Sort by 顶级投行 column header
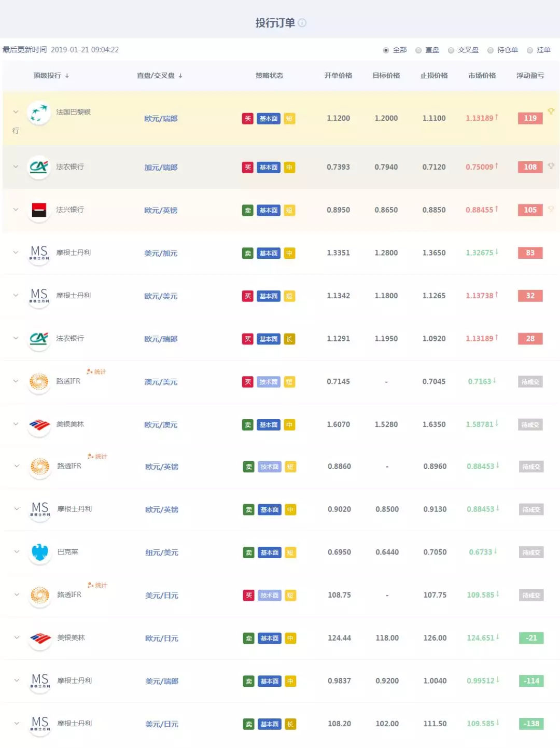This screenshot has width=560, height=748. (51, 76)
